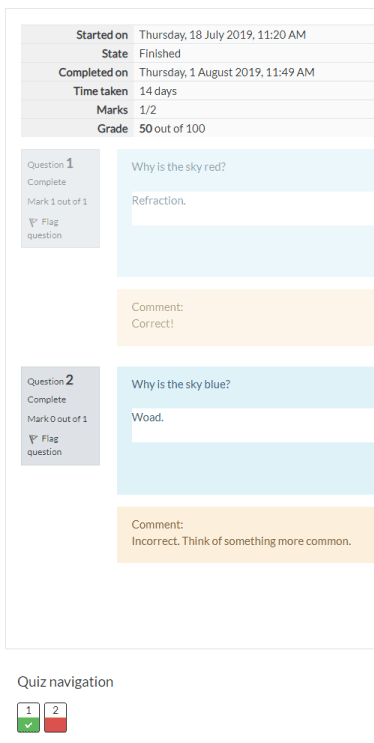Screen dimensions: 374x743
Task: Select the 'Flag question' text under Question 1
Action: pyautogui.click(x=43, y=228)
